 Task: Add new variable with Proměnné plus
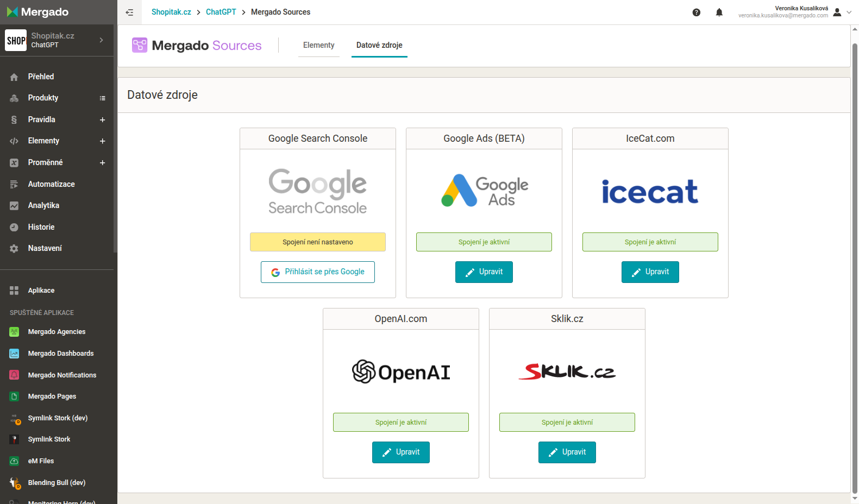coord(102,163)
